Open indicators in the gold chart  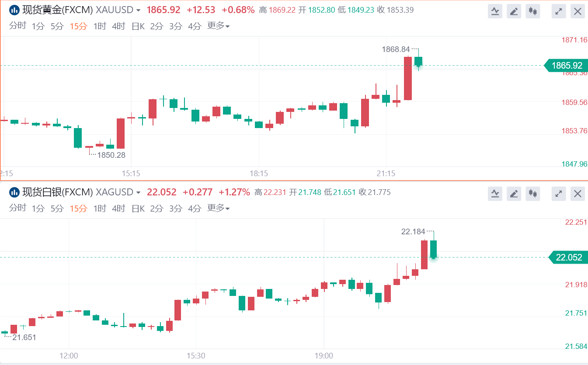495,11
